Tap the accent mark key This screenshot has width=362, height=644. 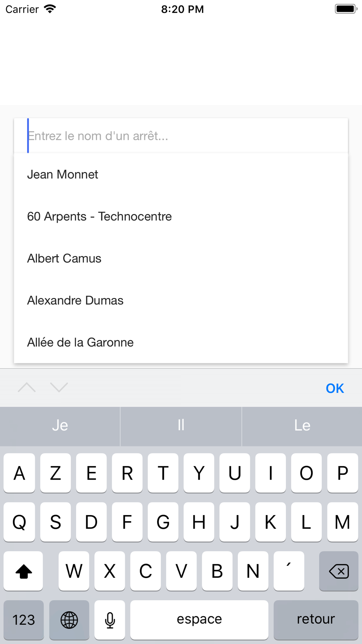pos(289,570)
